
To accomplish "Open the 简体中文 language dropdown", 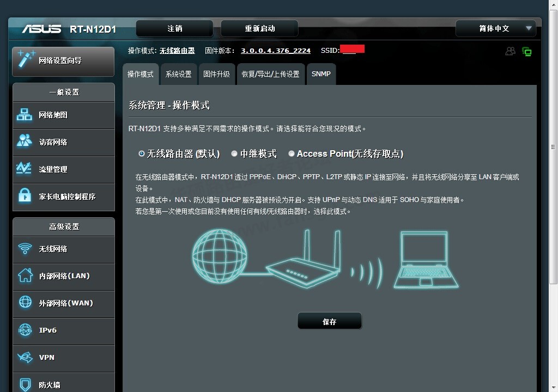I will point(496,28).
